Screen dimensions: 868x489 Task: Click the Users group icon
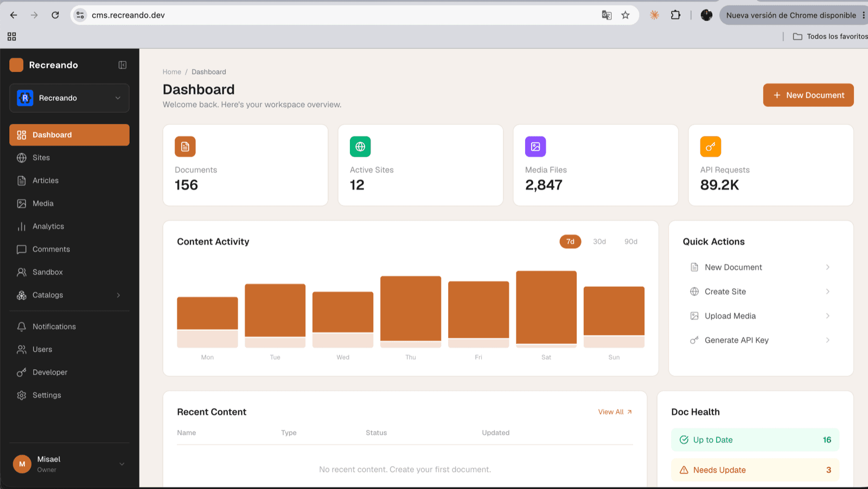point(22,350)
